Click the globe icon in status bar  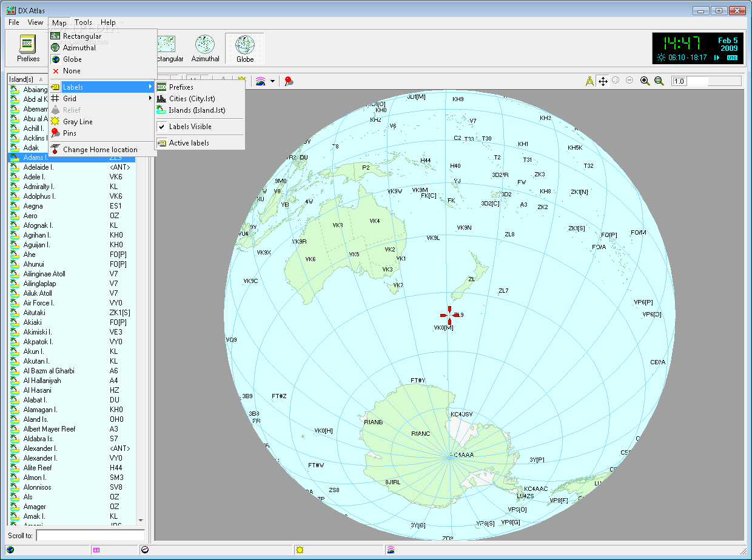pyautogui.click(x=10, y=550)
